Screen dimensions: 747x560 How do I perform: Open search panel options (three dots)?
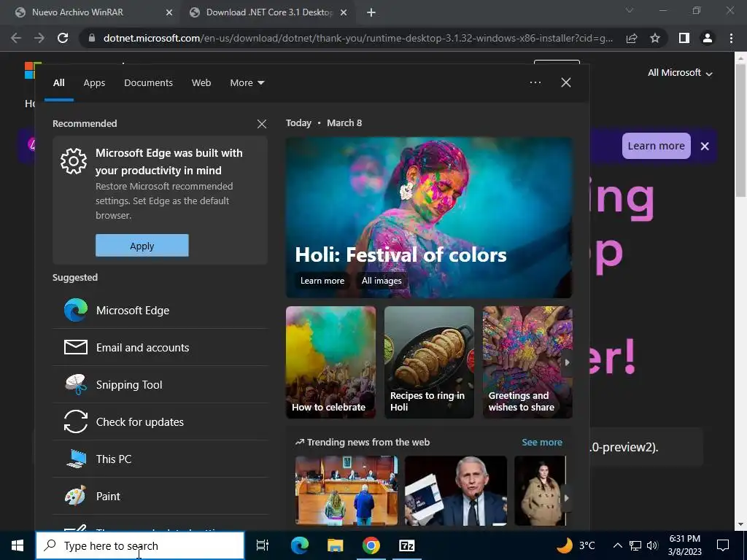(x=535, y=82)
